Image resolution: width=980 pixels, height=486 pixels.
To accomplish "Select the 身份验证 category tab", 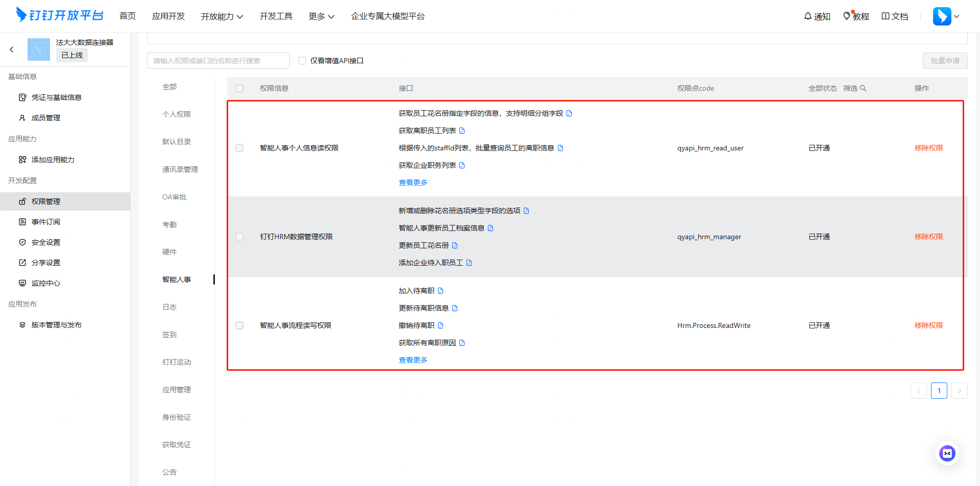I will [177, 417].
